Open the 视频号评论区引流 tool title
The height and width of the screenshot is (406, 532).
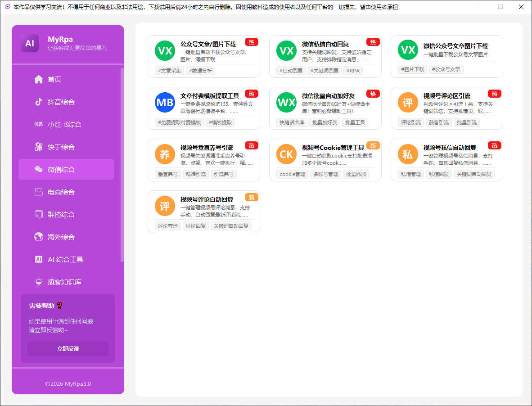(x=447, y=96)
